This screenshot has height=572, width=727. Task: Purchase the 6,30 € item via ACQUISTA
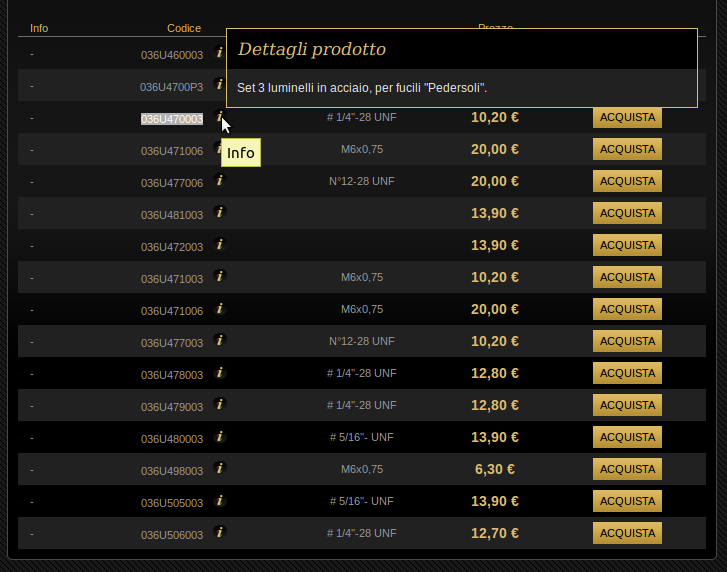[627, 470]
